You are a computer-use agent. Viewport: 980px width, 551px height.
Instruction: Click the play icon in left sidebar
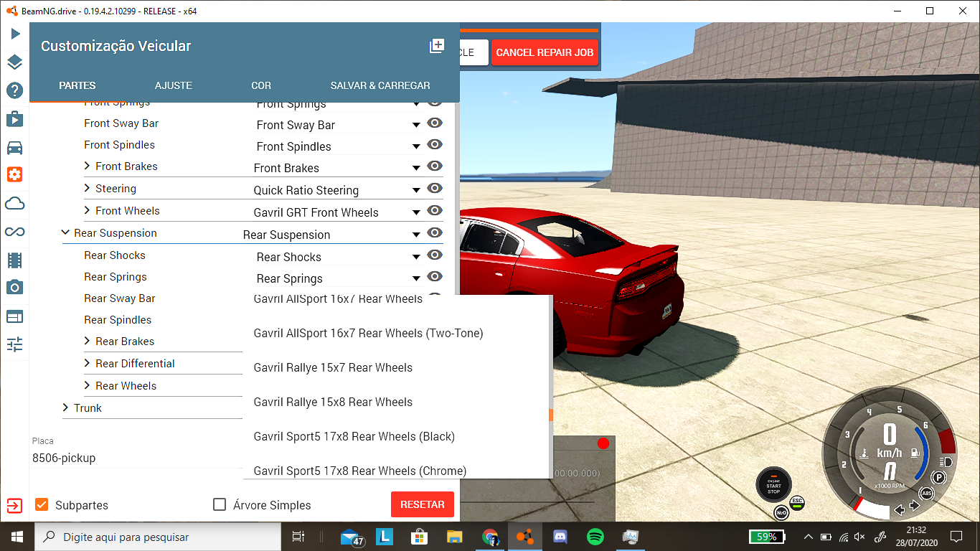pos(15,34)
